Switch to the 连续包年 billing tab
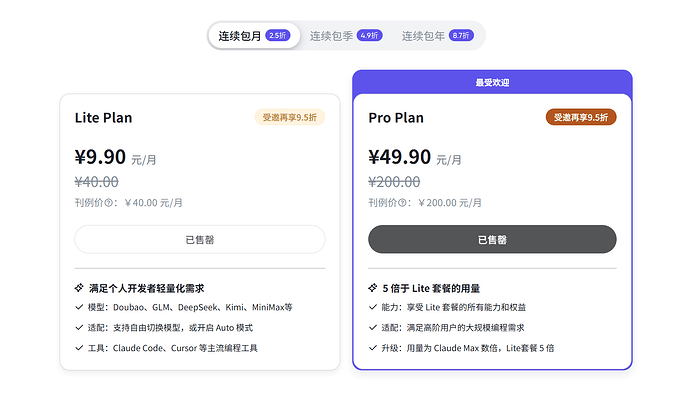 (x=437, y=36)
